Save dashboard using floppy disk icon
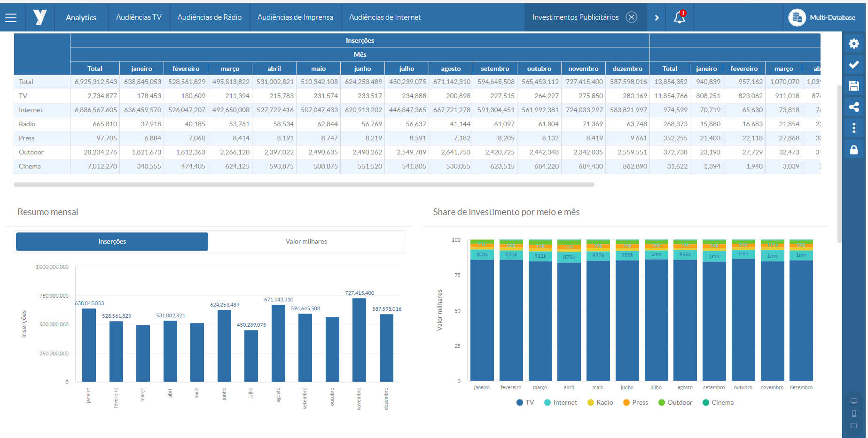868x438 pixels. point(853,86)
